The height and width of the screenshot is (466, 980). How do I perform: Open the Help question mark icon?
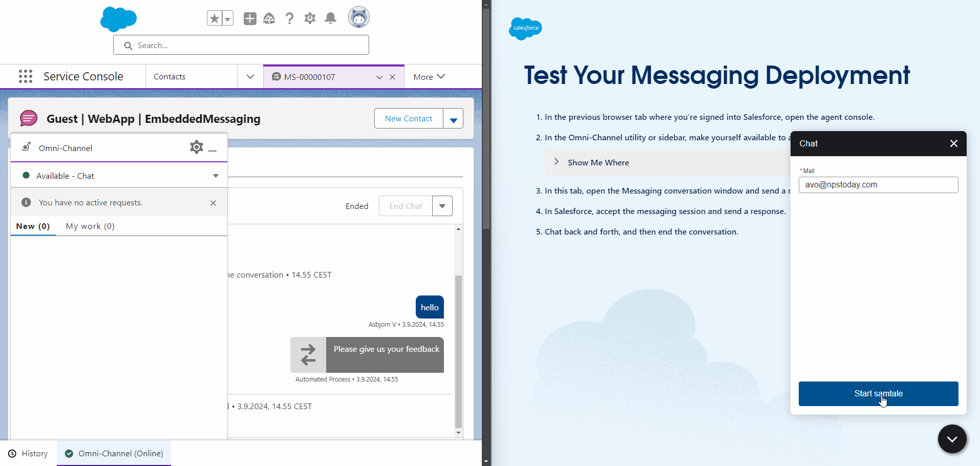(289, 19)
